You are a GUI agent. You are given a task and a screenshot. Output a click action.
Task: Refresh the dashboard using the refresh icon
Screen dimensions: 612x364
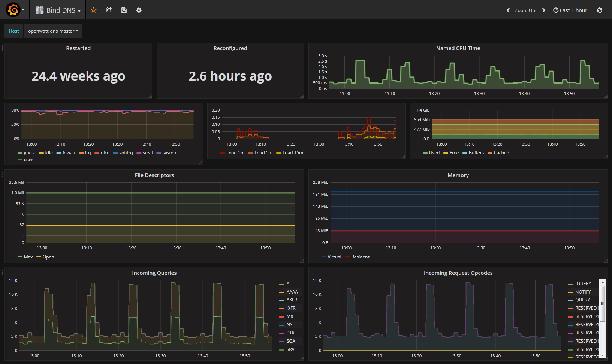pyautogui.click(x=600, y=10)
